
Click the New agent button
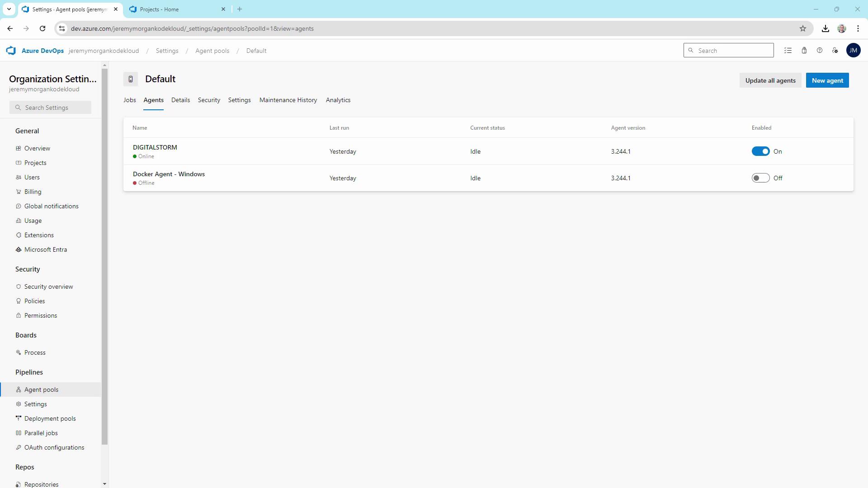tap(827, 80)
